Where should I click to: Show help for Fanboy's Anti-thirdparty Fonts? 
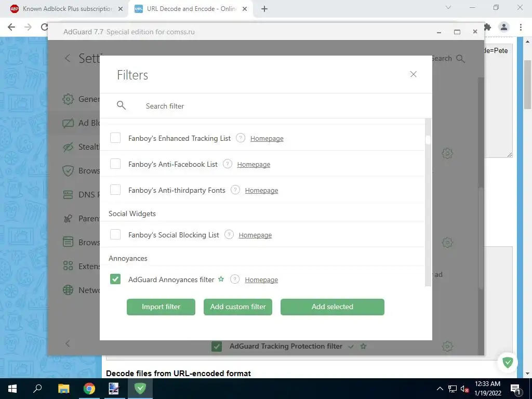(x=235, y=190)
